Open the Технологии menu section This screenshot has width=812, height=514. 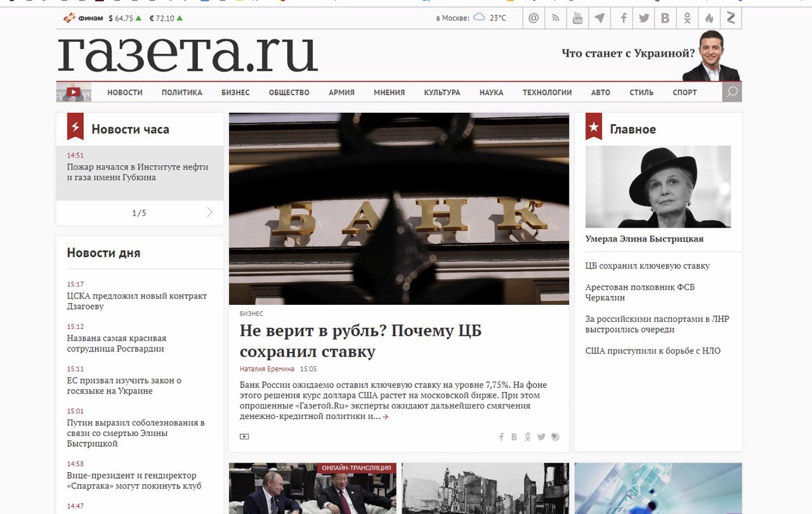point(547,93)
